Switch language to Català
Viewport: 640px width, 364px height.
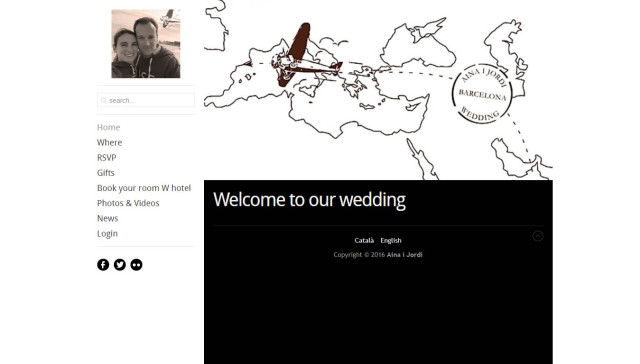(x=364, y=240)
